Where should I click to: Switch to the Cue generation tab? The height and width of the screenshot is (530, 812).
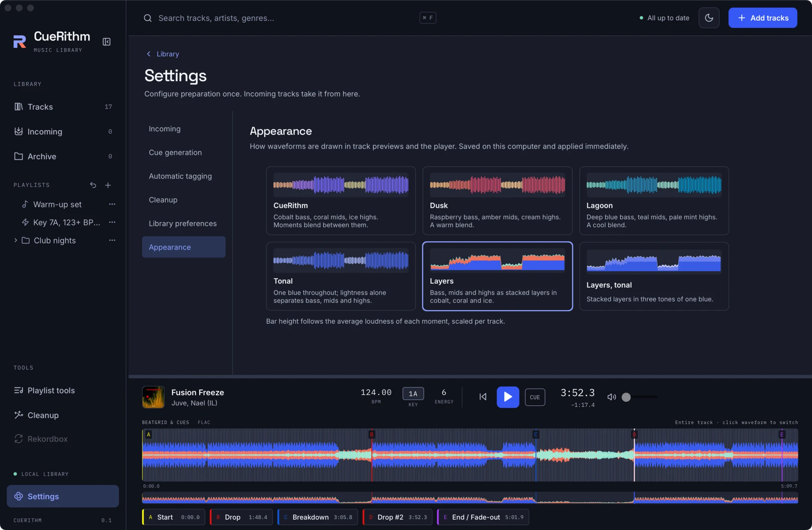pos(184,153)
